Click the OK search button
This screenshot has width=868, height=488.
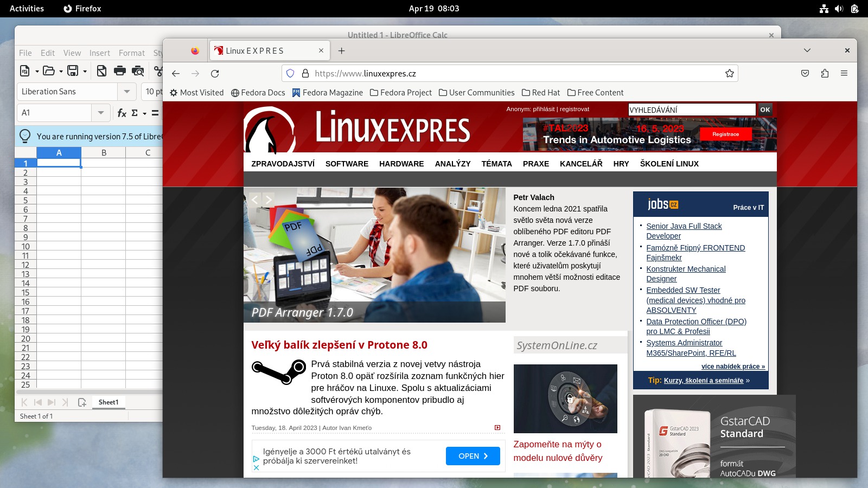[765, 110]
